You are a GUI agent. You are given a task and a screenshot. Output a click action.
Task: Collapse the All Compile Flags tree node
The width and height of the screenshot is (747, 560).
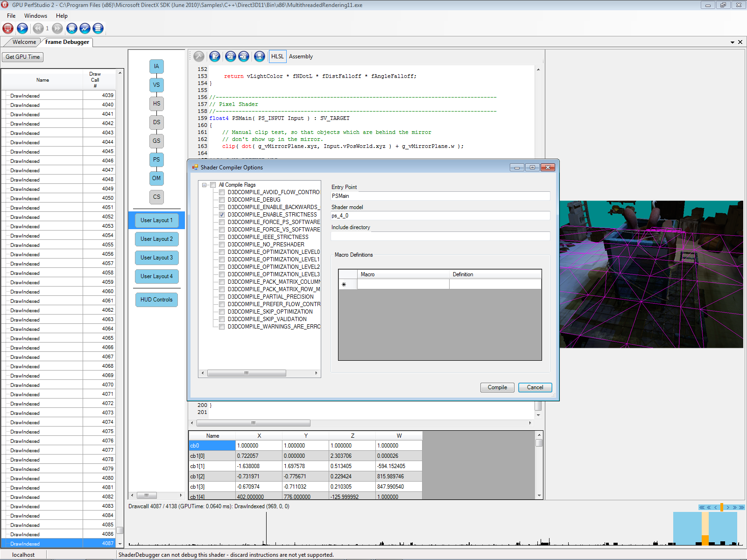tap(204, 185)
